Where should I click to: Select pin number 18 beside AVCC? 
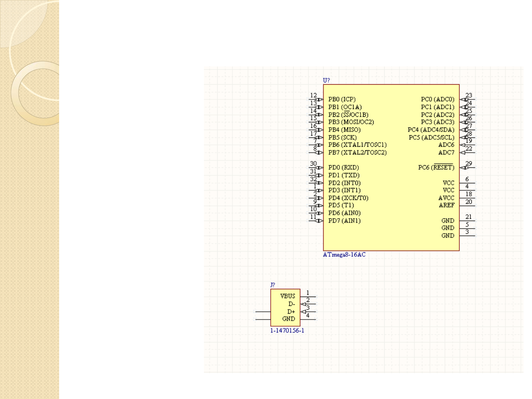click(x=469, y=194)
